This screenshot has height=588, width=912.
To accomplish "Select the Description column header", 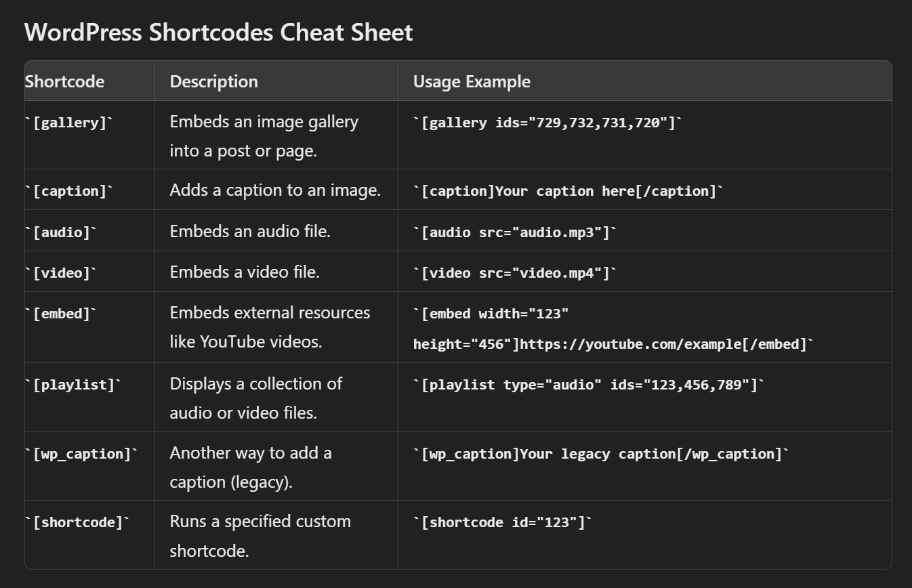I will point(213,81).
